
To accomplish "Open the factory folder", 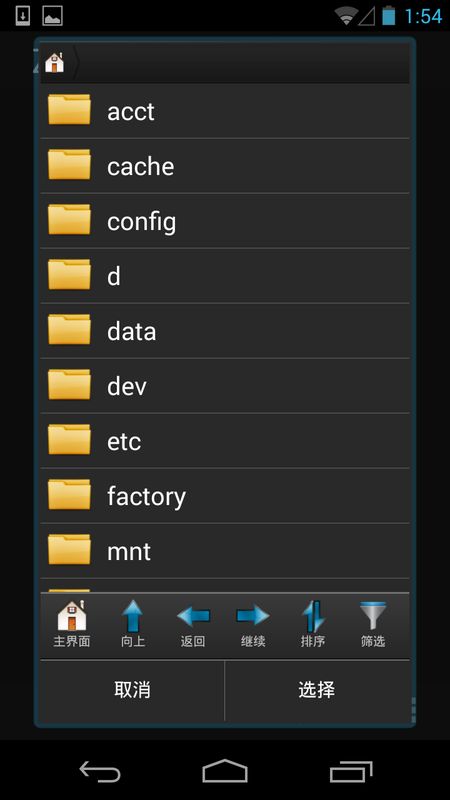I will (225, 496).
